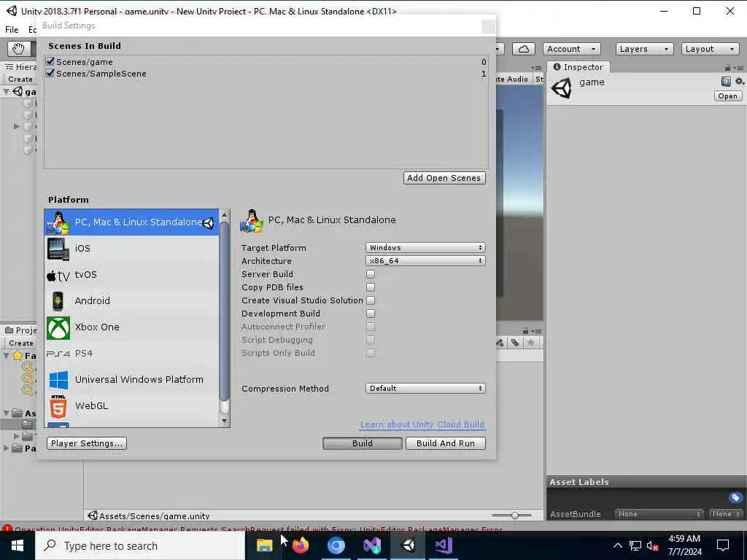Open the Windows notification center

click(x=723, y=545)
